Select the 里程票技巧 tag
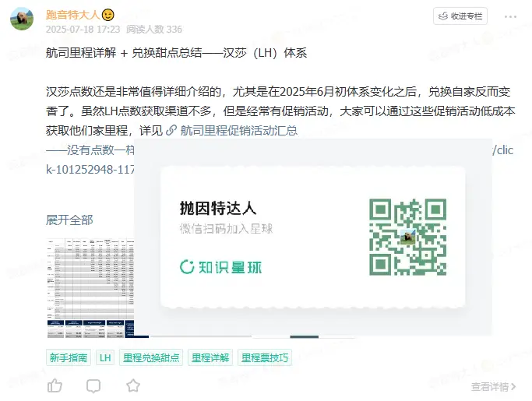532x401 pixels. pyautogui.click(x=265, y=357)
